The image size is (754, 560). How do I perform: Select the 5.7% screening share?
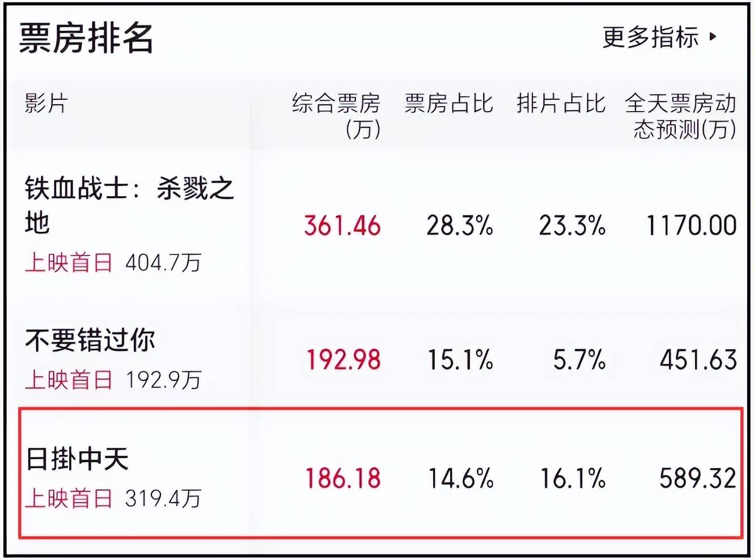(x=579, y=360)
